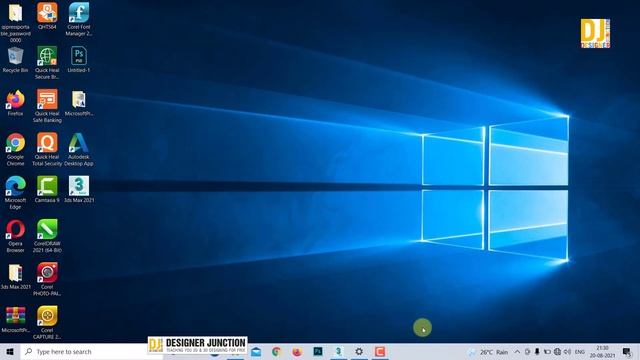Open the 26°C Rain weather widget
Viewport: 640px width, 360px height.
(488, 352)
